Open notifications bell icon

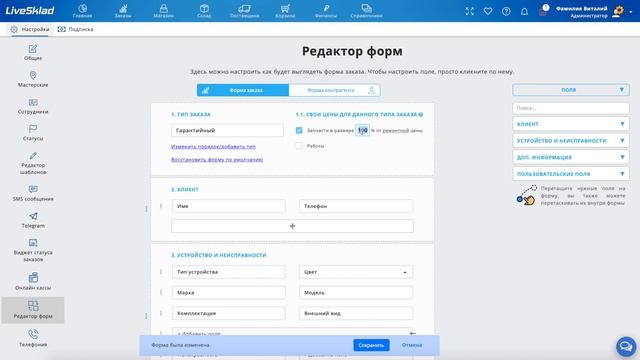524,11
